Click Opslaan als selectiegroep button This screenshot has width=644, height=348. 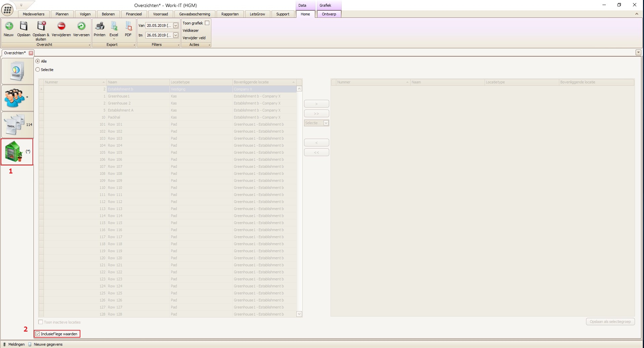coord(610,322)
